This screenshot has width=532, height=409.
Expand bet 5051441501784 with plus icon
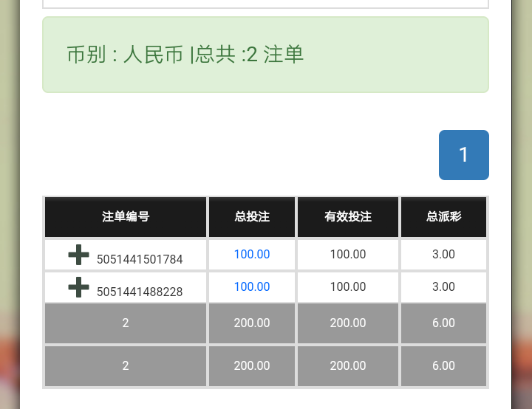point(78,255)
